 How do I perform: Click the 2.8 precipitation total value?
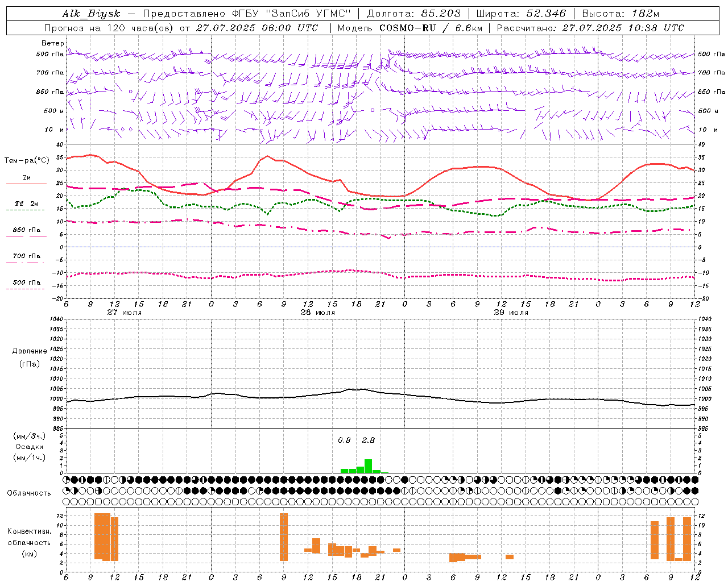369,440
